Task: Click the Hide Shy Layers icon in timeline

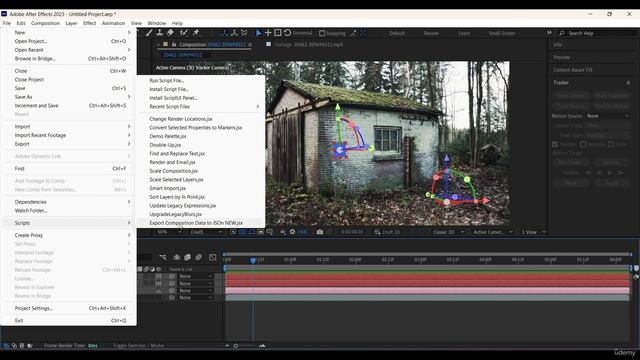Action: pos(177,257)
